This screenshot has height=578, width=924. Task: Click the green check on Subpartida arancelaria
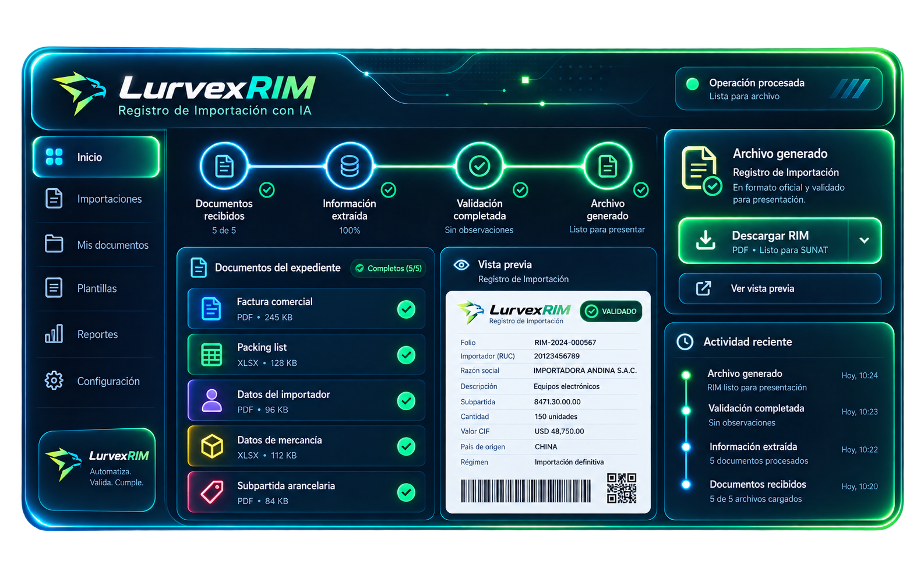(x=406, y=492)
